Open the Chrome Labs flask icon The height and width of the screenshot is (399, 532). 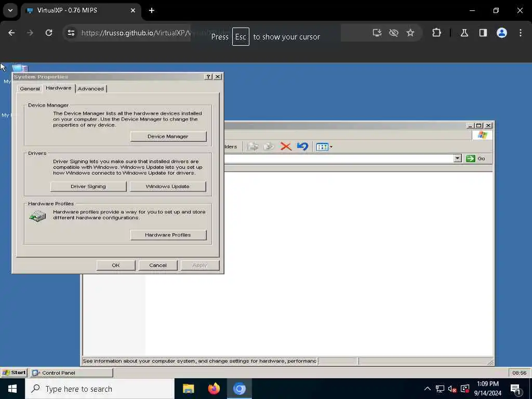point(464,33)
